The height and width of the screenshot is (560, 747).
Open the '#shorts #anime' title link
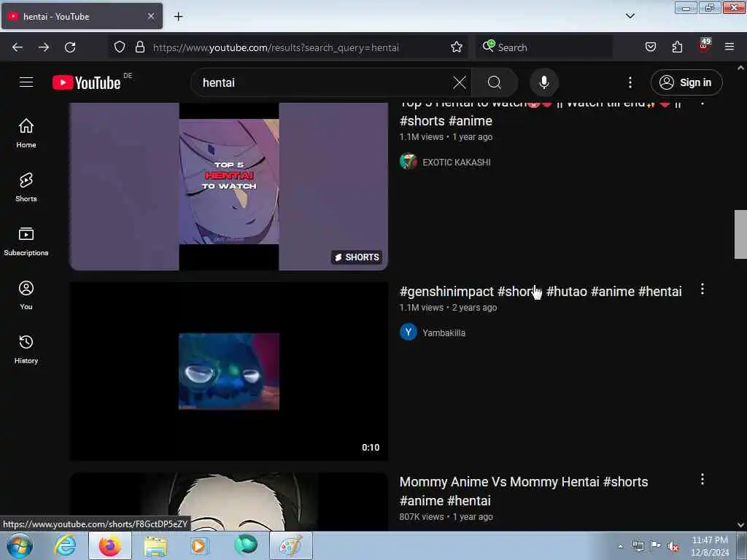(x=446, y=121)
